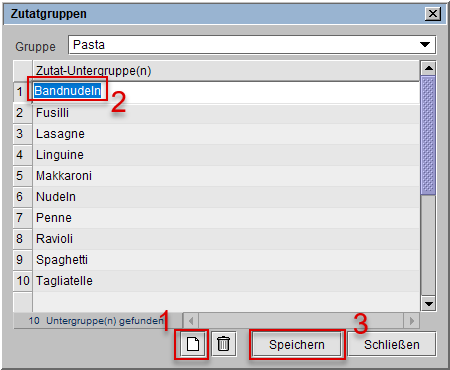This screenshot has width=450, height=370.
Task: Click the Speichern button
Action: click(x=297, y=345)
